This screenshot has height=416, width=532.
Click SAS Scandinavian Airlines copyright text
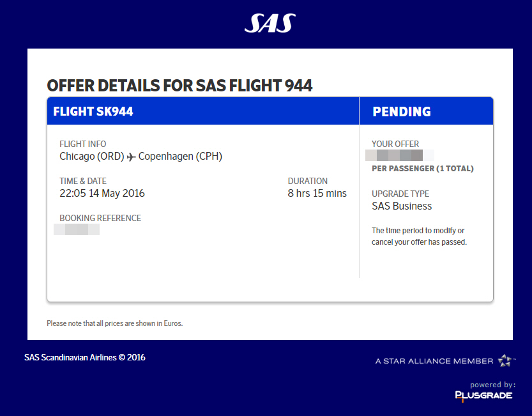tap(84, 357)
